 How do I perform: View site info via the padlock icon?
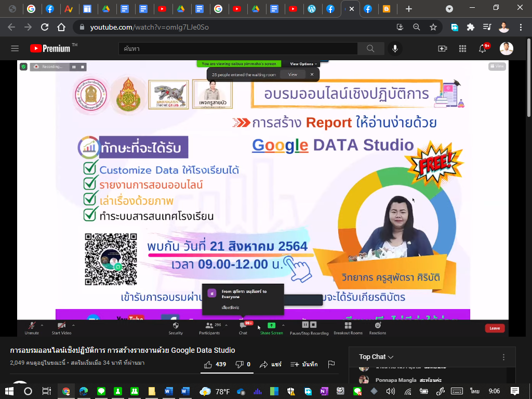(82, 27)
